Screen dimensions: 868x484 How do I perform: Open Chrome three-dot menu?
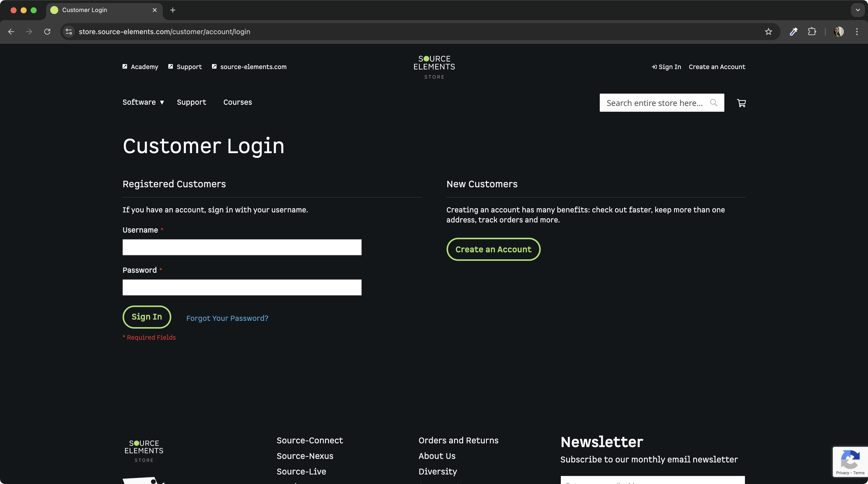point(856,32)
